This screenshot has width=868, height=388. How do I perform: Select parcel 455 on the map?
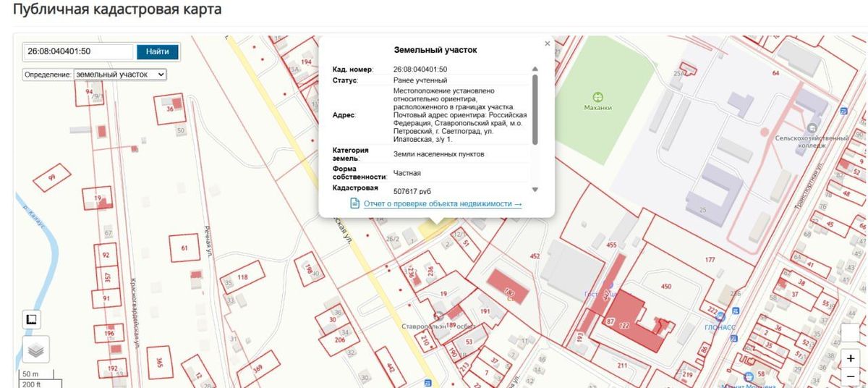pos(611,245)
